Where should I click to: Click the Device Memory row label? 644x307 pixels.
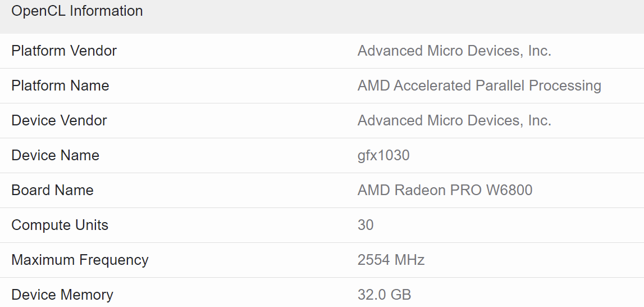tap(62, 295)
